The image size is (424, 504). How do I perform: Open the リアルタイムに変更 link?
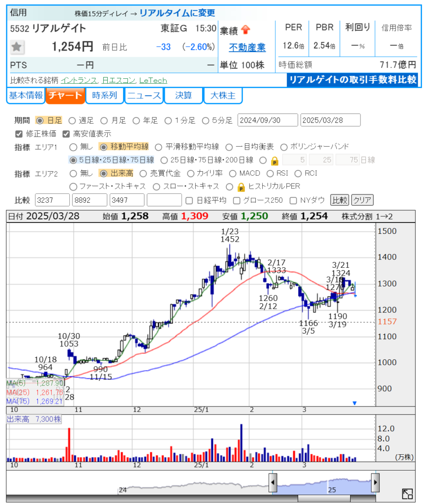pyautogui.click(x=177, y=13)
